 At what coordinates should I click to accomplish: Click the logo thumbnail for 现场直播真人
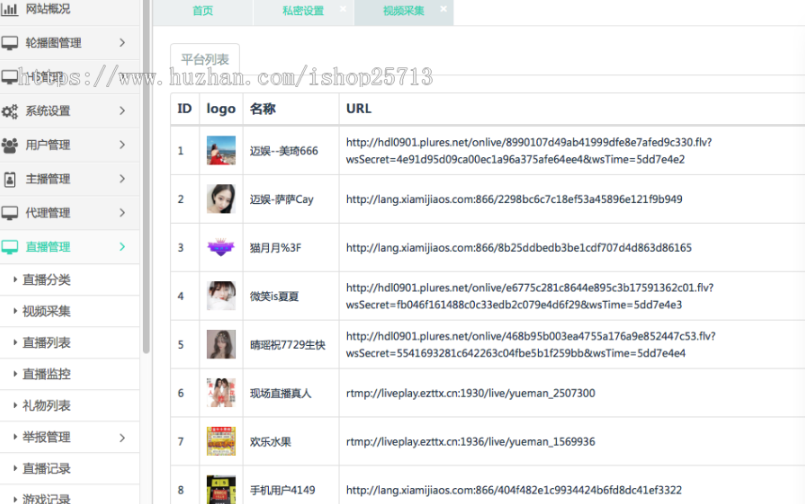coord(221,393)
